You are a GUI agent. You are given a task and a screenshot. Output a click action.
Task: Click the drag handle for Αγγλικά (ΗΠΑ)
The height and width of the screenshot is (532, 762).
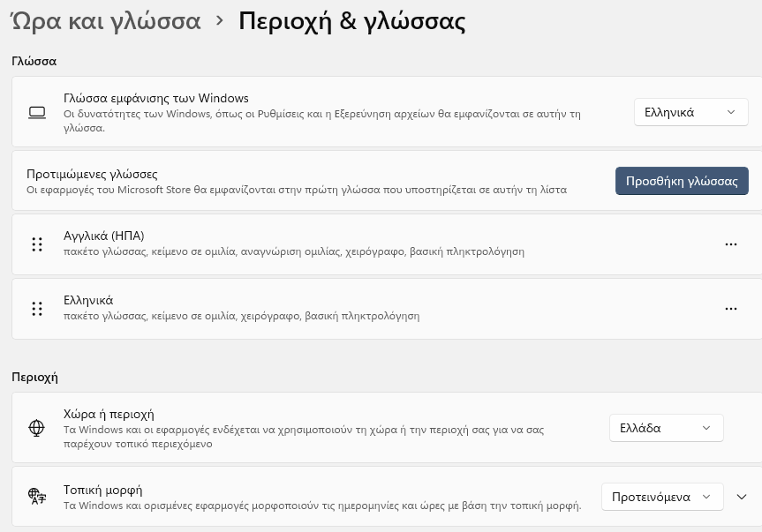[37, 244]
